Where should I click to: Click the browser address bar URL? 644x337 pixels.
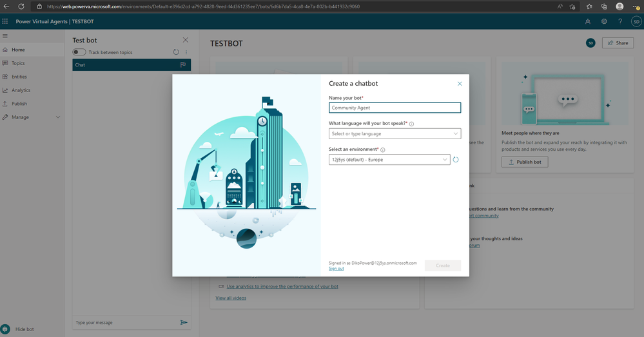(203, 6)
